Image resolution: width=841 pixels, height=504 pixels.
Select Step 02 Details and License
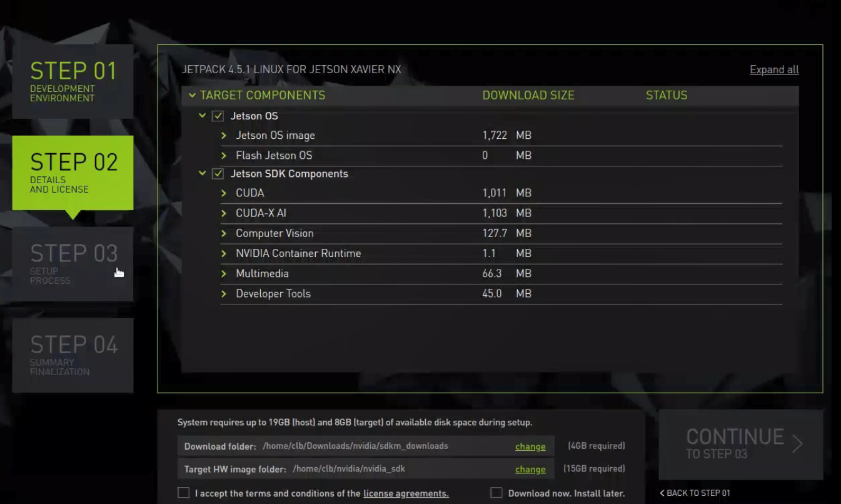[73, 173]
